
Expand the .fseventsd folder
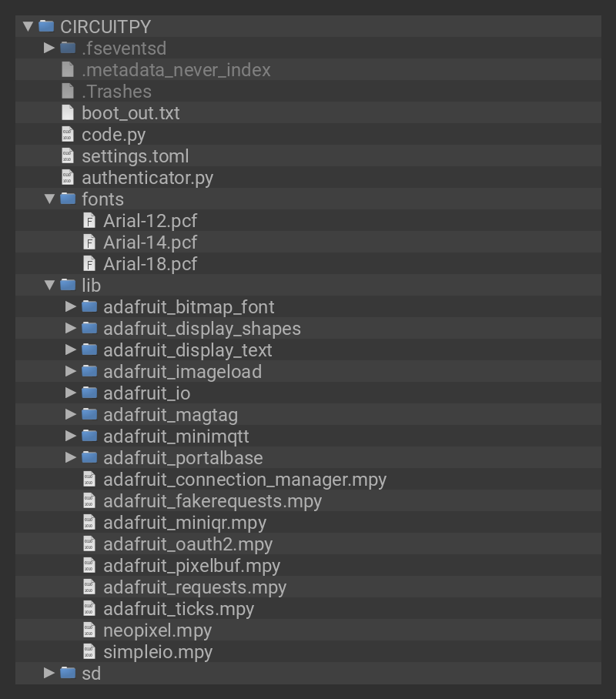pyautogui.click(x=50, y=48)
